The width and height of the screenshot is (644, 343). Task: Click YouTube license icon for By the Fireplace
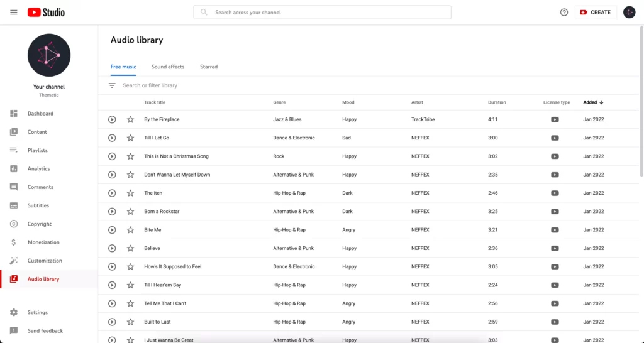(x=555, y=119)
